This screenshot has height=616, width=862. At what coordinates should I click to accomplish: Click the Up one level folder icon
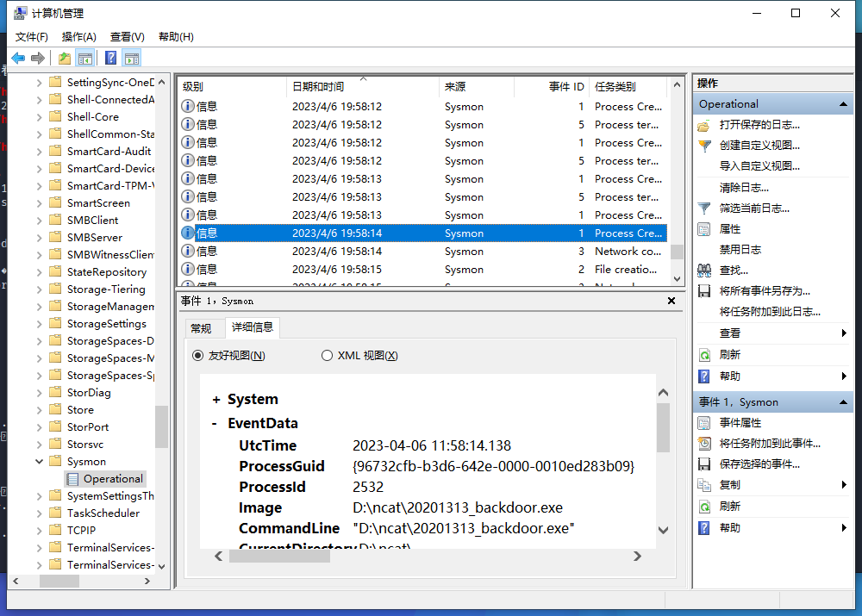click(x=65, y=58)
